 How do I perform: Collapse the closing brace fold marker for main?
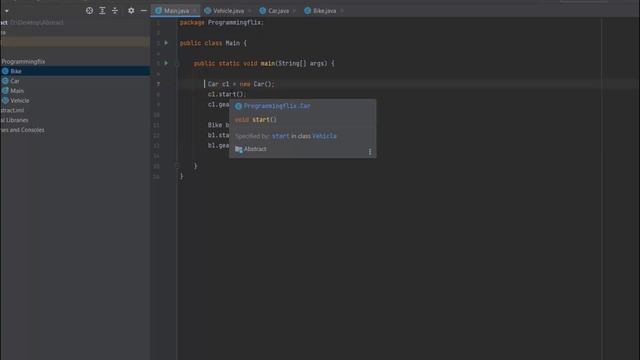point(177,166)
